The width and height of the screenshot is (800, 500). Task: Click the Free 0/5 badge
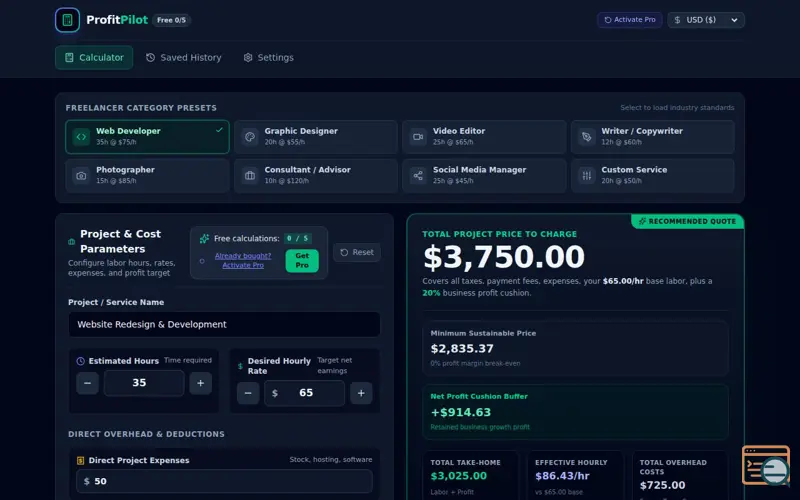[x=171, y=20]
